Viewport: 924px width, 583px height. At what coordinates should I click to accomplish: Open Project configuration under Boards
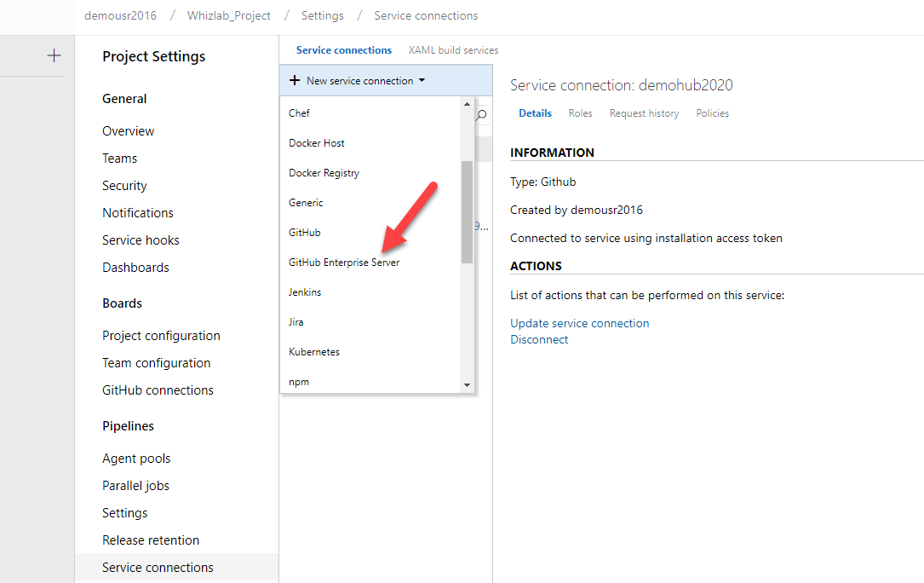click(161, 336)
